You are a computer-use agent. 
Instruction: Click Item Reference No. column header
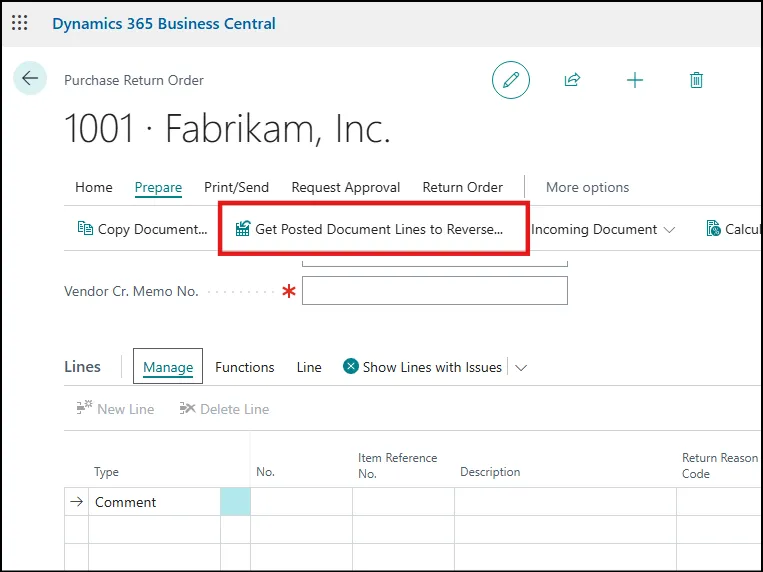tap(398, 466)
